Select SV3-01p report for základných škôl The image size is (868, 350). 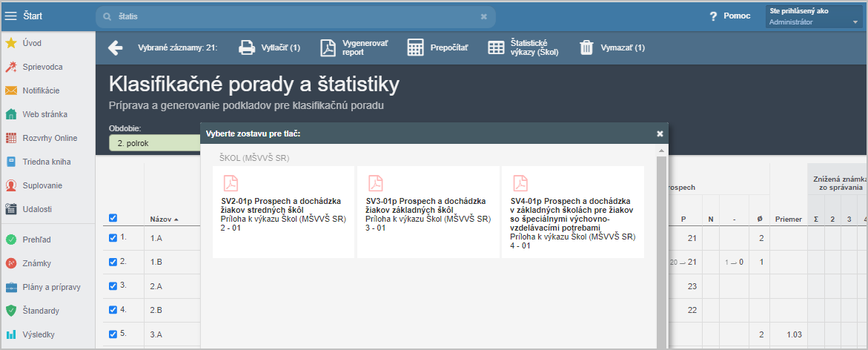coord(428,212)
